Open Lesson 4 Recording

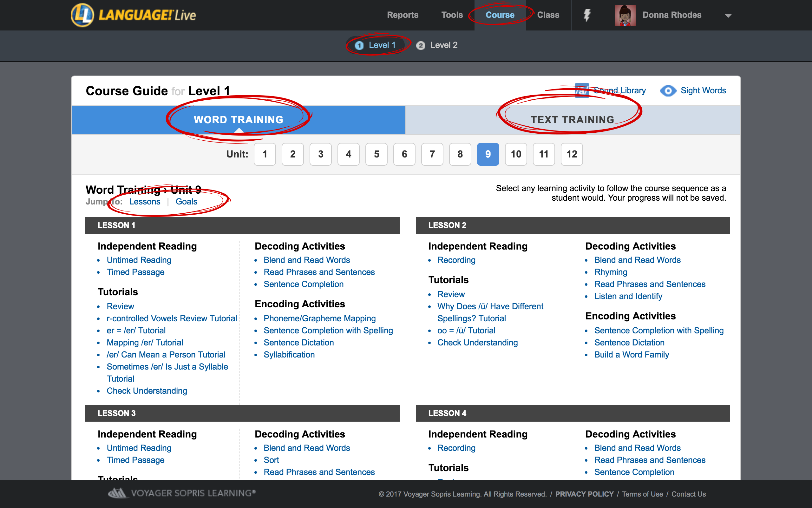click(x=456, y=448)
